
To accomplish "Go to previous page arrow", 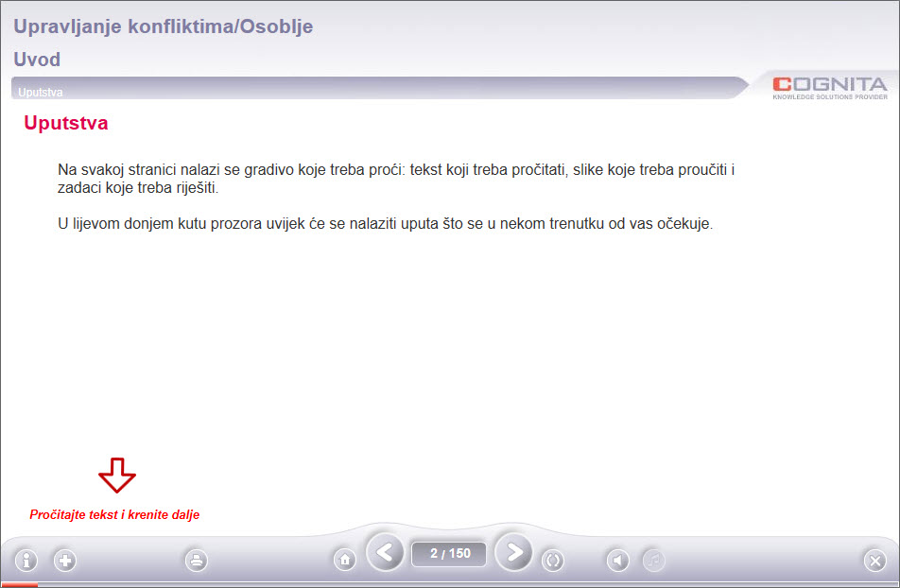I will [x=385, y=553].
